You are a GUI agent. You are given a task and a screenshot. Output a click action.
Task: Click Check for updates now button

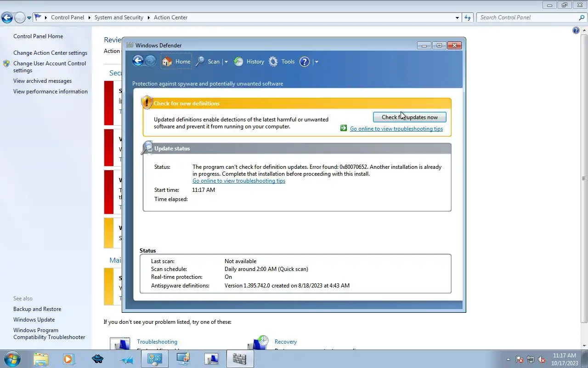(409, 117)
